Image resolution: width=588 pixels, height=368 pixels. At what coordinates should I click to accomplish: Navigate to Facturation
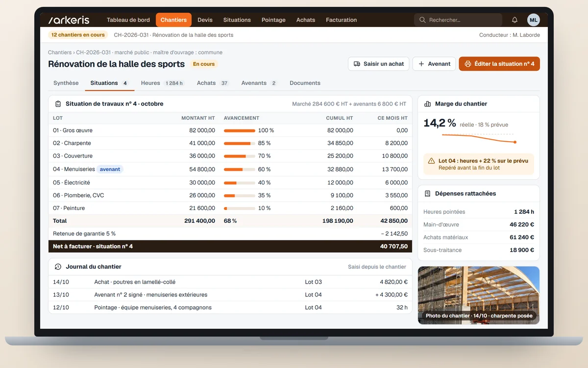(341, 20)
